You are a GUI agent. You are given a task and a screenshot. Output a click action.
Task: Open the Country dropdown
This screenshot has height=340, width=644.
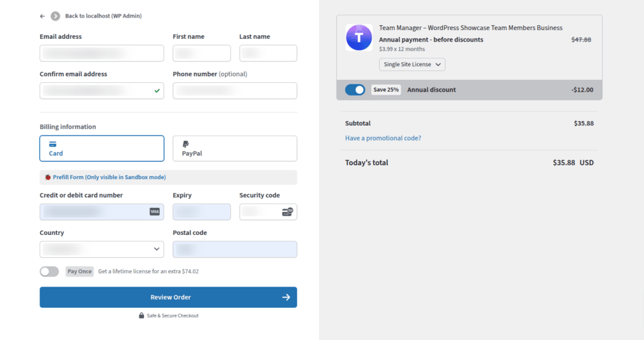(x=102, y=250)
